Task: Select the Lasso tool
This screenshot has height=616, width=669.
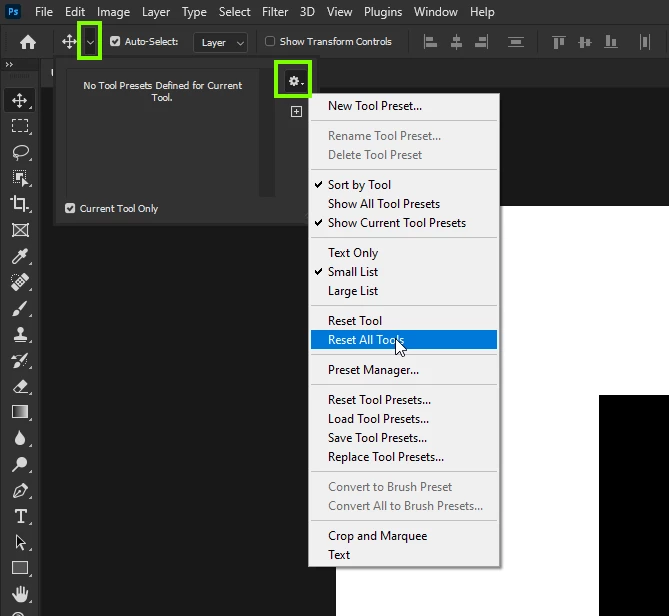Action: [20, 152]
